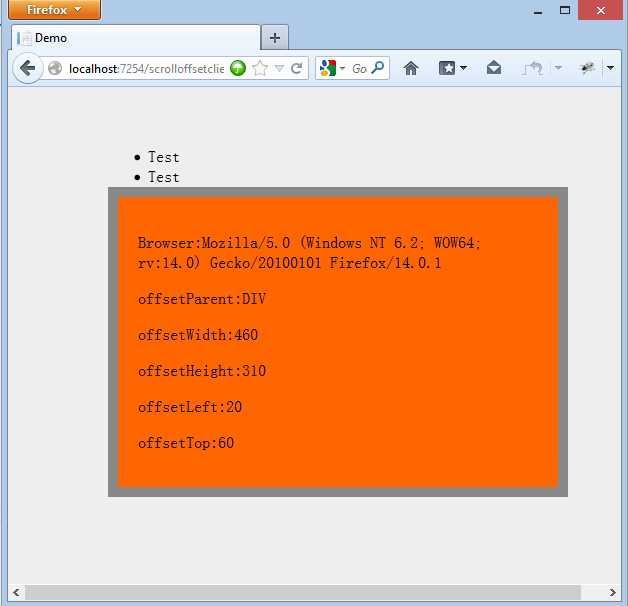Click the localhost address bar URL
Screen dimensions: 628x606
pyautogui.click(x=147, y=69)
